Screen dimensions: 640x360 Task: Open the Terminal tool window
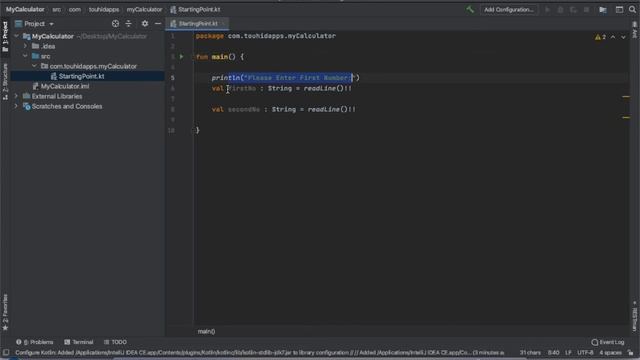pyautogui.click(x=79, y=342)
